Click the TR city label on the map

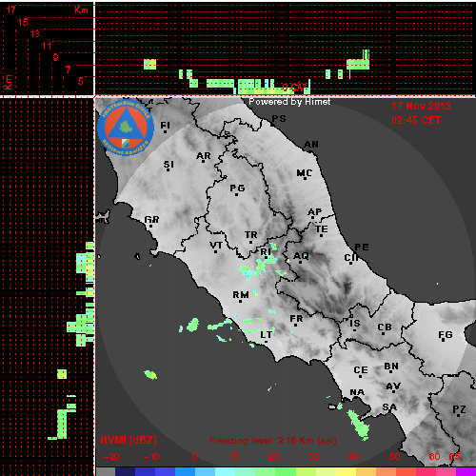[x=251, y=235]
